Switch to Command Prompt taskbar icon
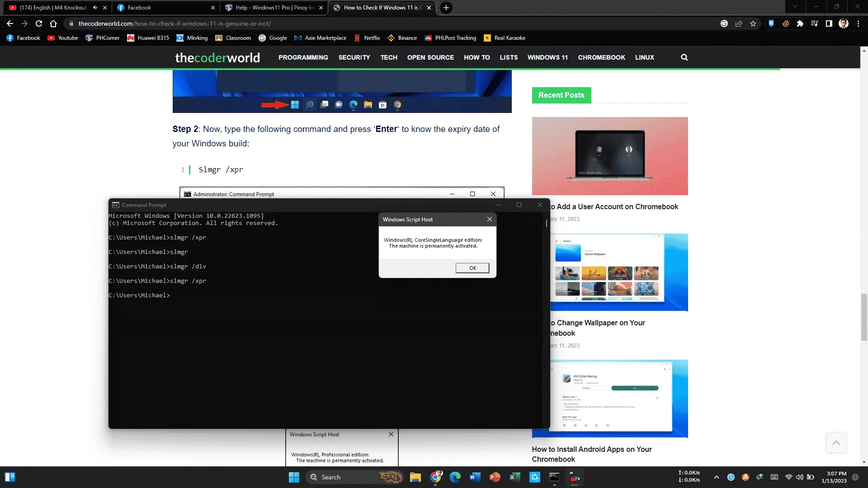 pyautogui.click(x=554, y=477)
